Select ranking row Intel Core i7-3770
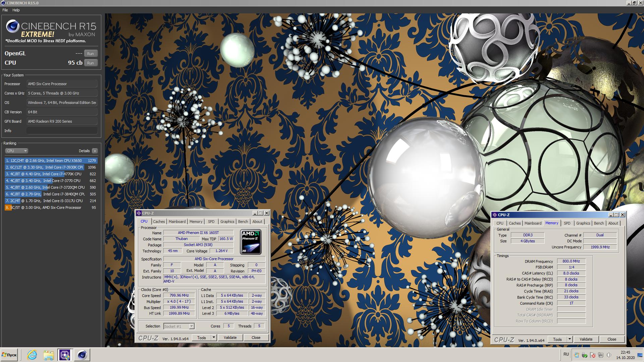 coord(51,181)
